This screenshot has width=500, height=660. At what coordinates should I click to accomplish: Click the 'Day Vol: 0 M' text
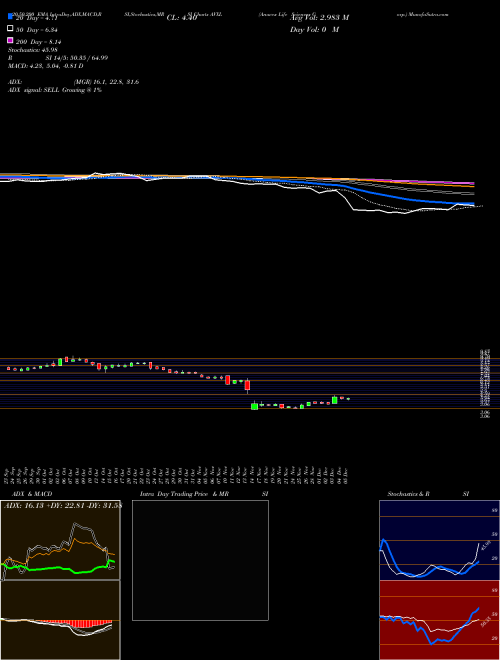(314, 29)
